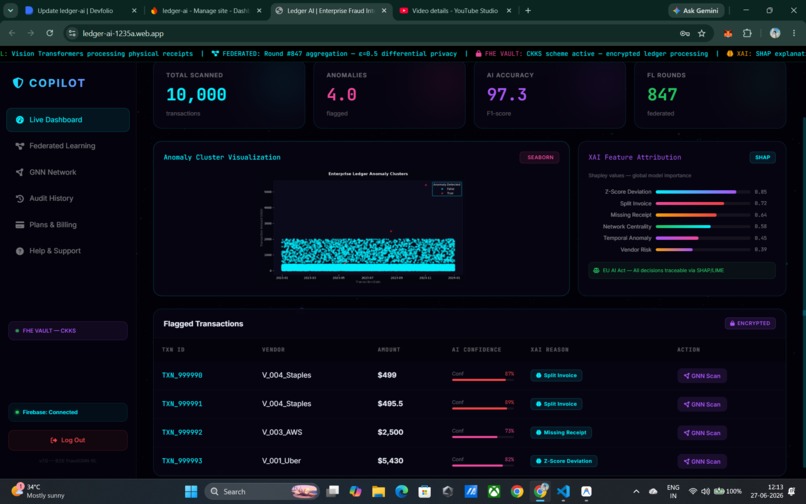Click the $5,430 amount cell
Image resolution: width=806 pixels, height=504 pixels.
point(390,461)
